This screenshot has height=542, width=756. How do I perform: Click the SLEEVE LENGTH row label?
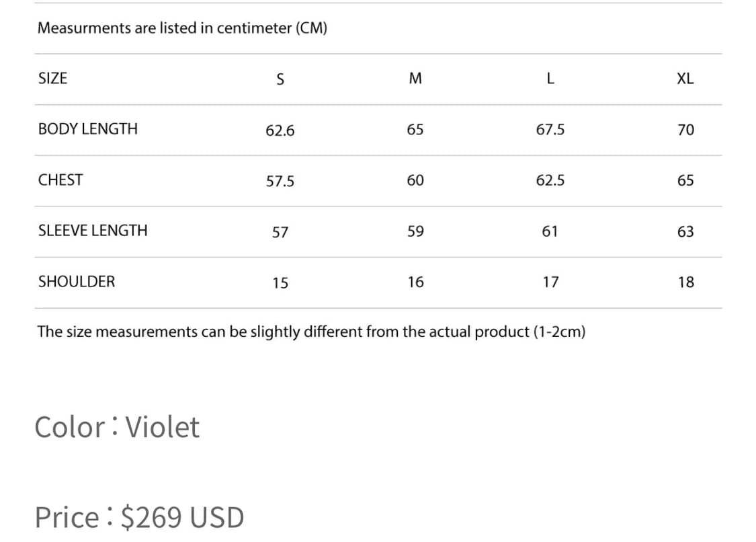pos(93,231)
